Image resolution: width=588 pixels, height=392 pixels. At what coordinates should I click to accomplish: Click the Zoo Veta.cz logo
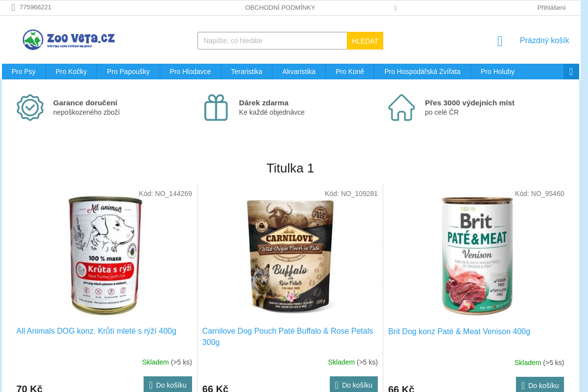[x=69, y=40]
